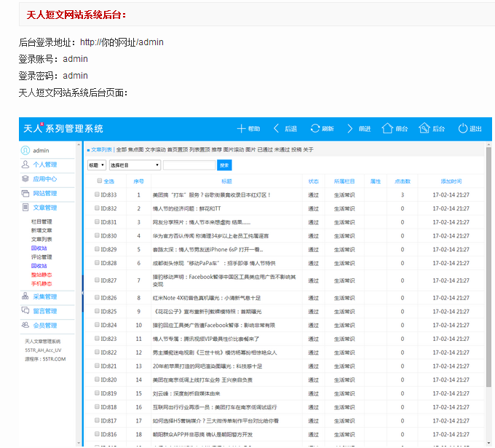Go forward with the 前进 arrow icon
Image resolution: width=495 pixels, height=448 pixels.
click(350, 129)
